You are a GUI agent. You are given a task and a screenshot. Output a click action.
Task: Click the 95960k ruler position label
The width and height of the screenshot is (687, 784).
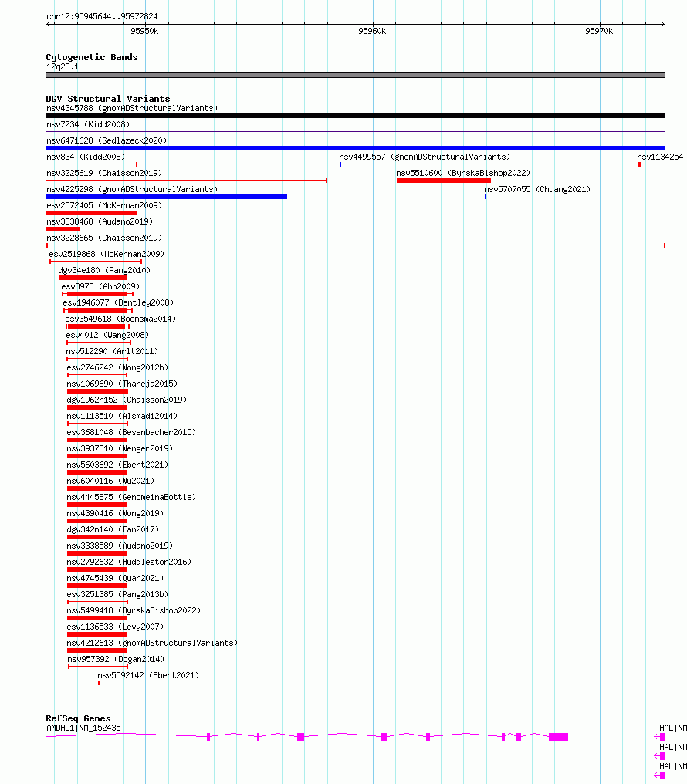372,31
